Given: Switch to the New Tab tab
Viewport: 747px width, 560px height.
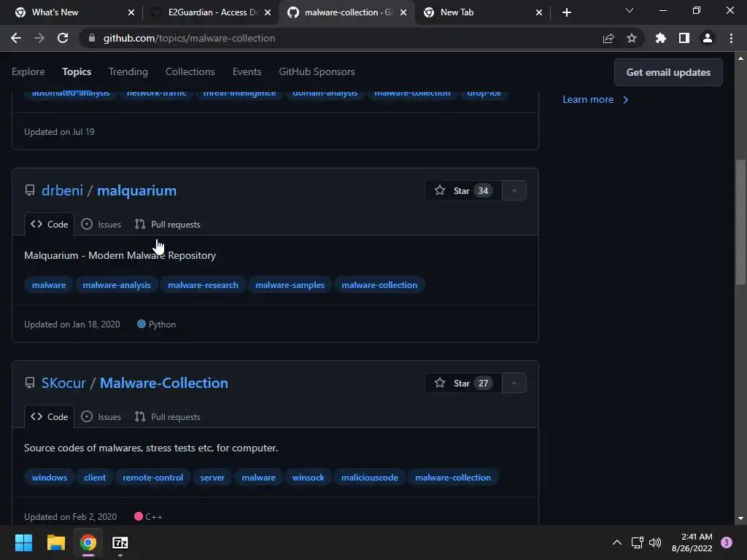Looking at the screenshot, I should click(481, 12).
